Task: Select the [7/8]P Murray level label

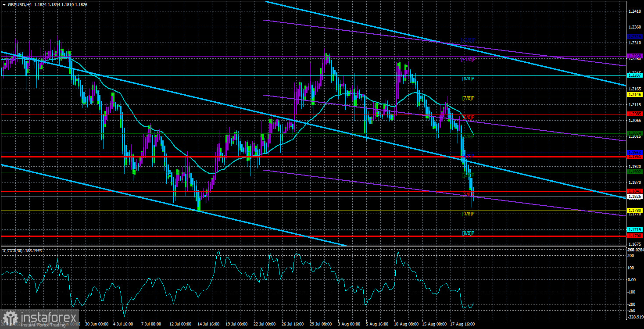Action: point(468,98)
